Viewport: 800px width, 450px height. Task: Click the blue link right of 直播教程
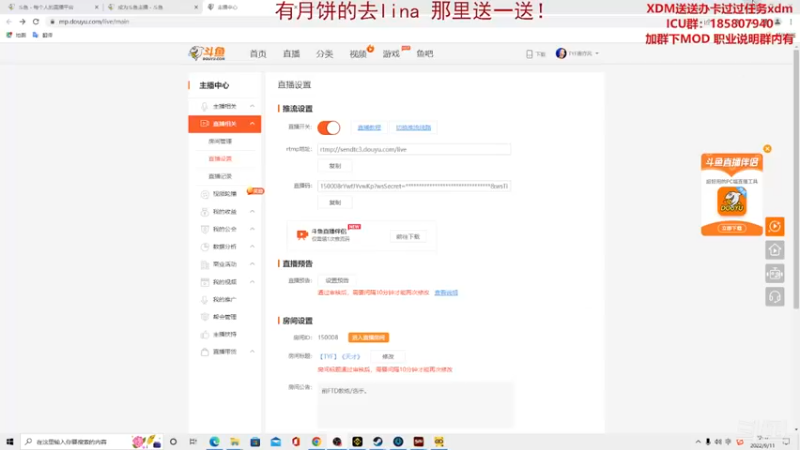tap(413, 128)
